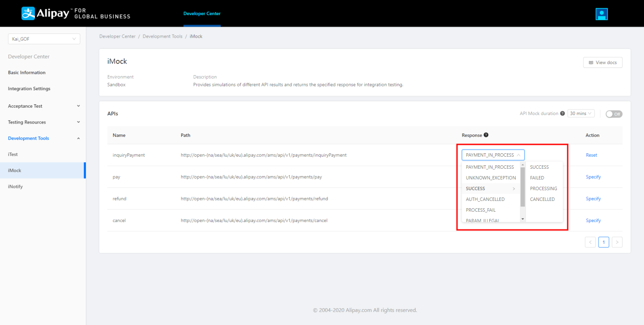Go to next page of APIs
644x325 pixels.
pyautogui.click(x=617, y=242)
